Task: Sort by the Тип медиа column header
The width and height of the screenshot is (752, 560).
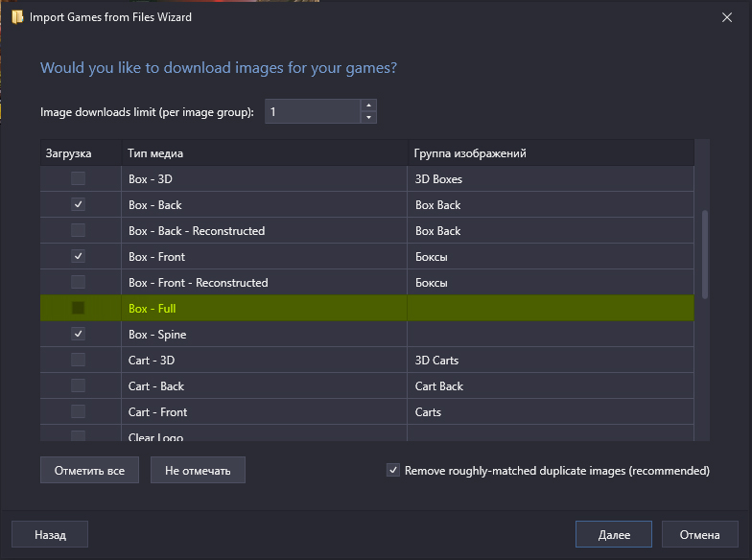Action: pyautogui.click(x=264, y=153)
